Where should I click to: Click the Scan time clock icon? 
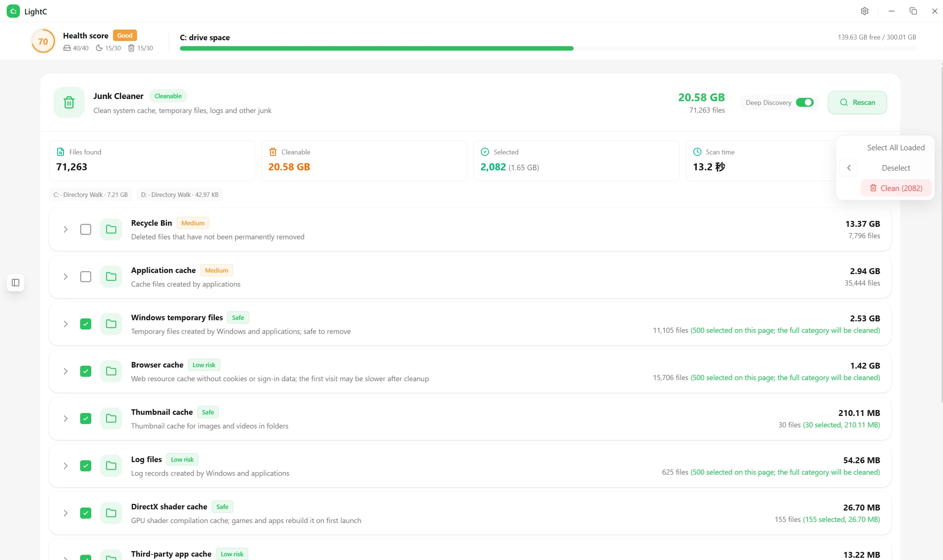(x=697, y=152)
